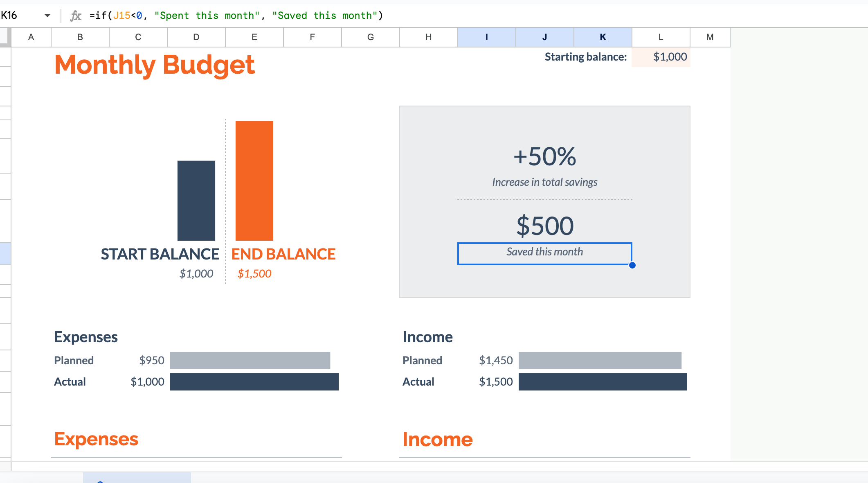Select column M header
The image size is (868, 483).
pyautogui.click(x=710, y=37)
